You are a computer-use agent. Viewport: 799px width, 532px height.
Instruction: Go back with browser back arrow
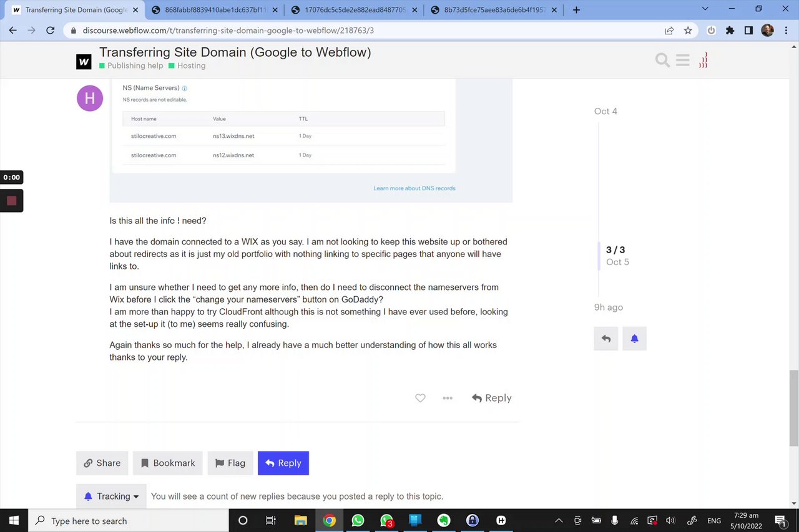click(x=12, y=30)
